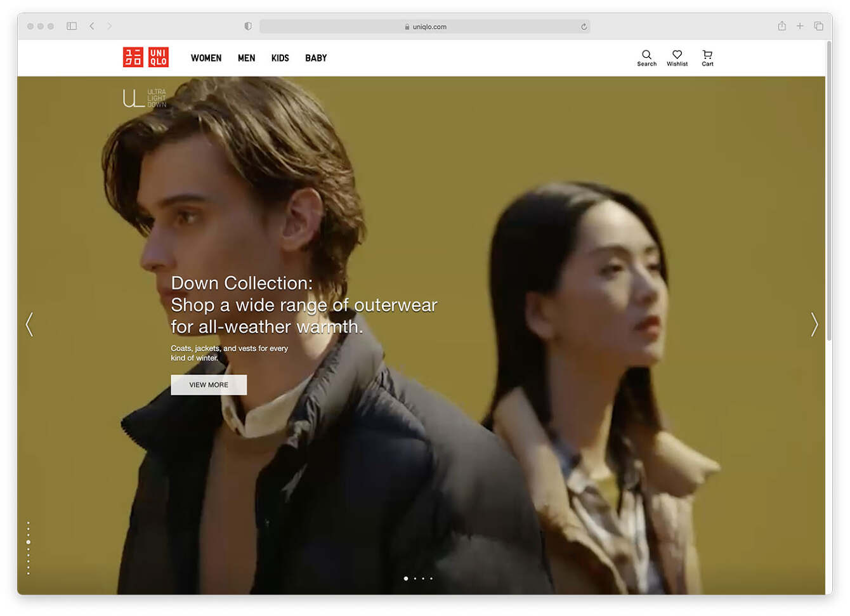View the shopping Cart
This screenshot has height=616, width=850.
pyautogui.click(x=707, y=58)
